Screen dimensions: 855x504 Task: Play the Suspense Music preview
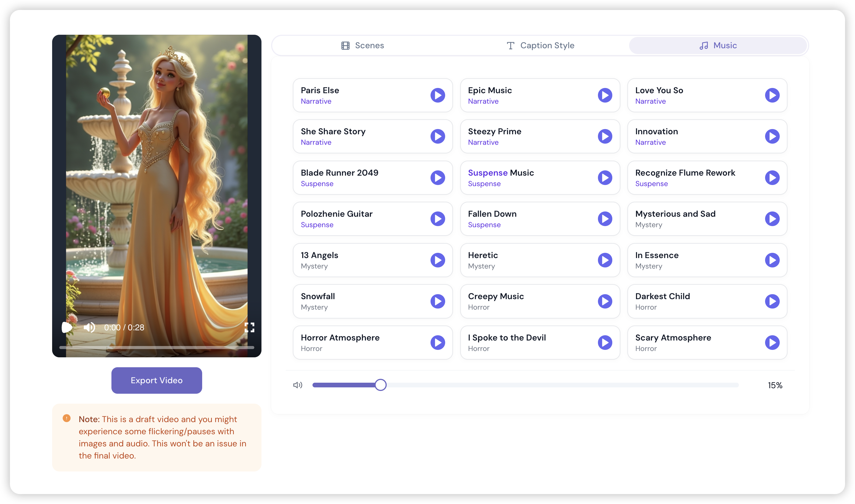pos(605,178)
